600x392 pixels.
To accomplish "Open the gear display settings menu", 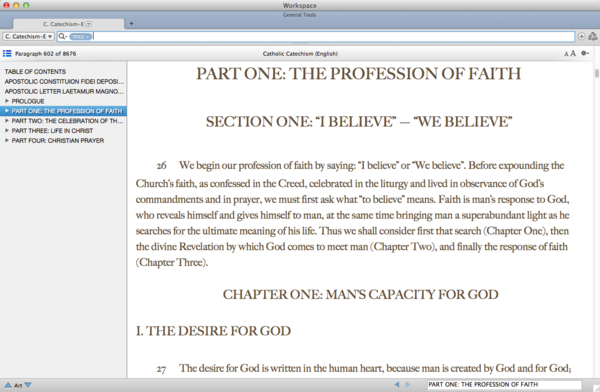I will (x=585, y=53).
